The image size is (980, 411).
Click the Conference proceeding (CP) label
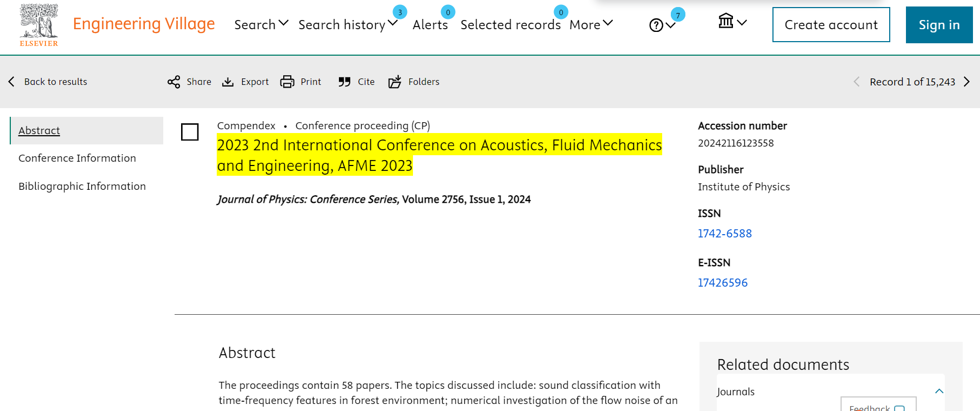[x=363, y=125]
